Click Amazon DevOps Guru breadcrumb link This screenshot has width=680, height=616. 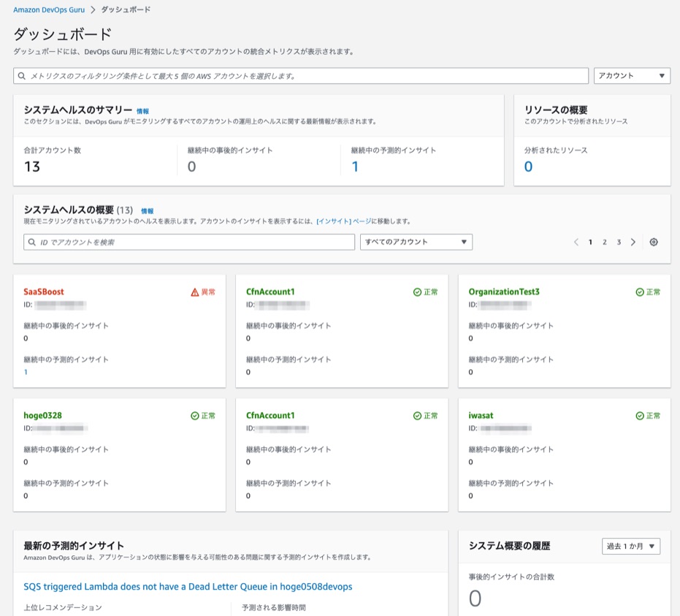[49, 9]
